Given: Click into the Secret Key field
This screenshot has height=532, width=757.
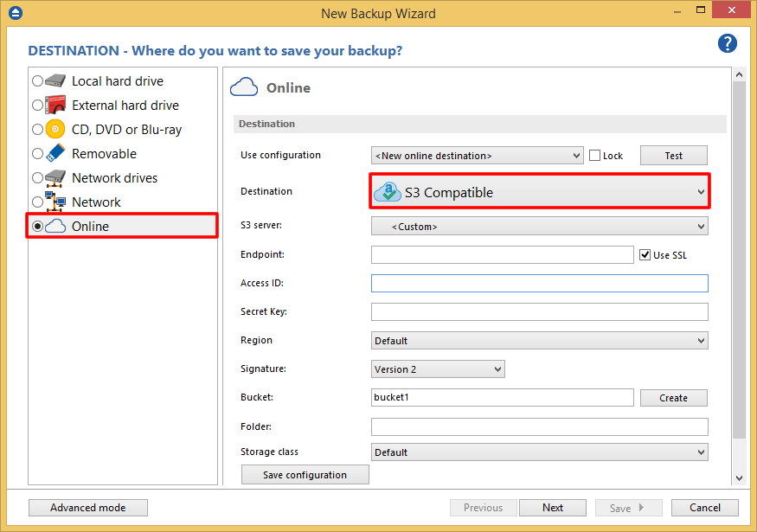Looking at the screenshot, I should (540, 311).
